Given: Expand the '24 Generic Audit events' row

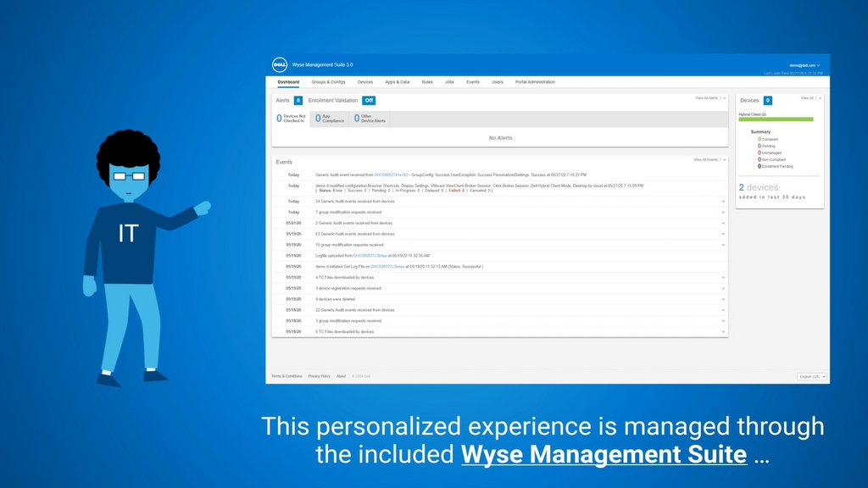Looking at the screenshot, I should (x=723, y=202).
